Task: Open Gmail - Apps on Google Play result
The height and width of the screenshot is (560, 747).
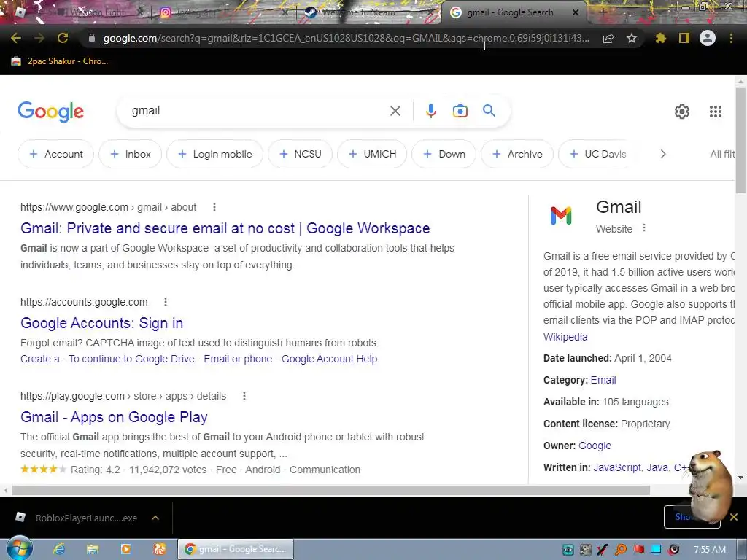Action: coord(114,417)
